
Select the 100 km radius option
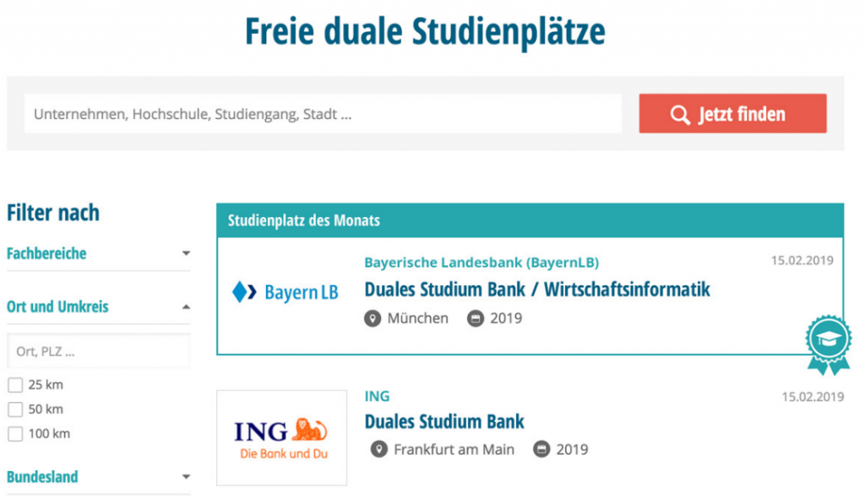[14, 433]
